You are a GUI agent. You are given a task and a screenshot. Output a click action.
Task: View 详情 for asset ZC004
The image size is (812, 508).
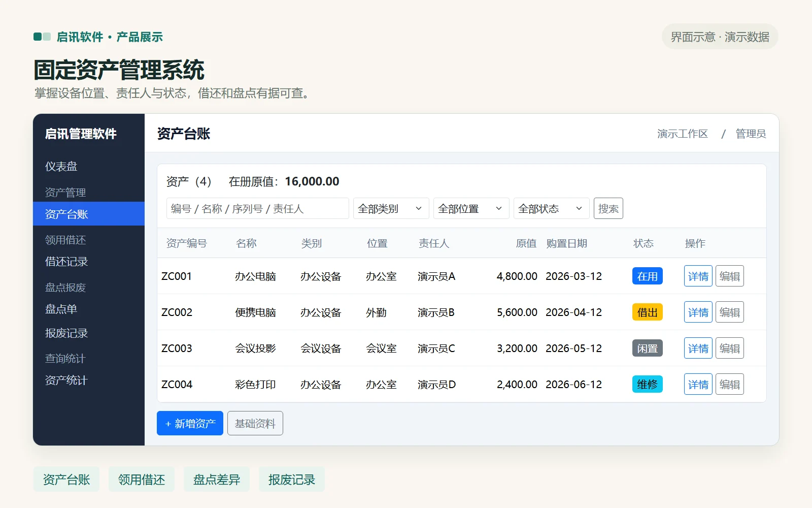tap(698, 384)
